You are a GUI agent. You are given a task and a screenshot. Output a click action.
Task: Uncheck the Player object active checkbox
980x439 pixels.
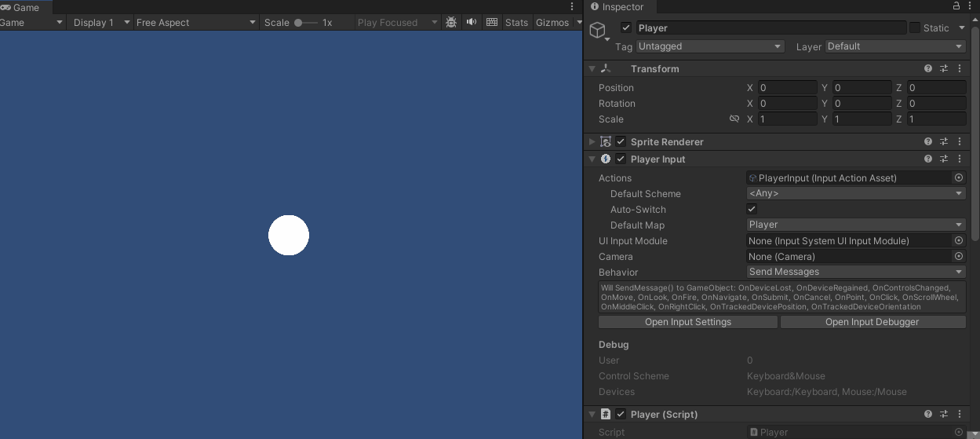pyautogui.click(x=625, y=27)
